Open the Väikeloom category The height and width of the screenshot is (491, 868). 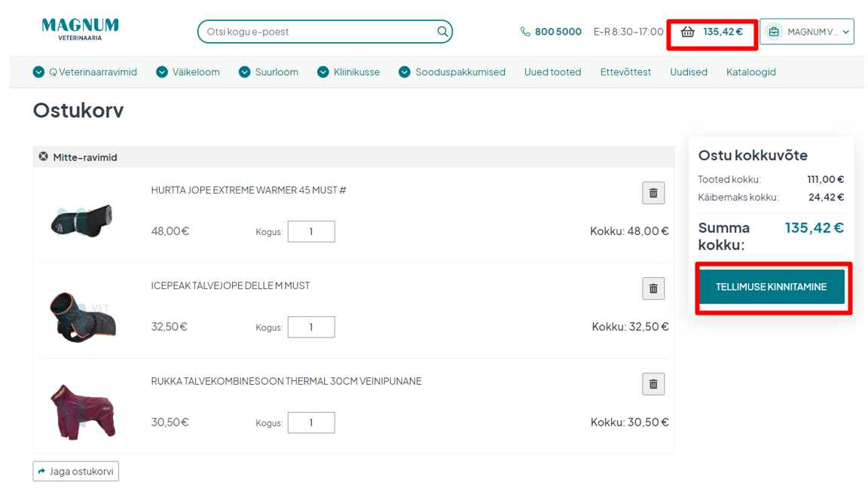[196, 72]
